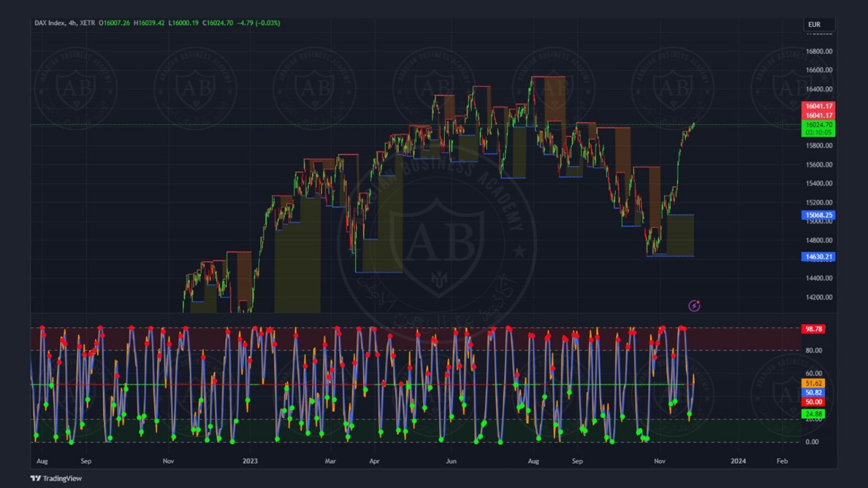Click the orange 51.62 oscillator value label

813,383
